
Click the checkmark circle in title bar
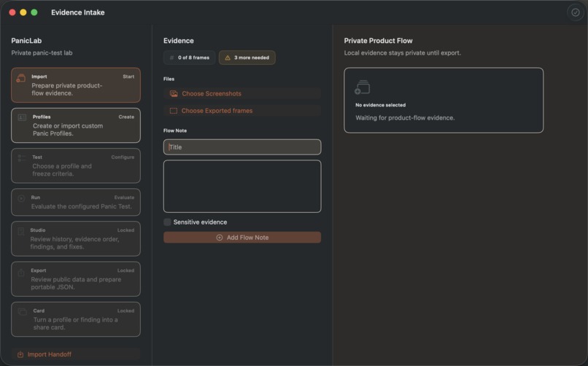tap(576, 12)
